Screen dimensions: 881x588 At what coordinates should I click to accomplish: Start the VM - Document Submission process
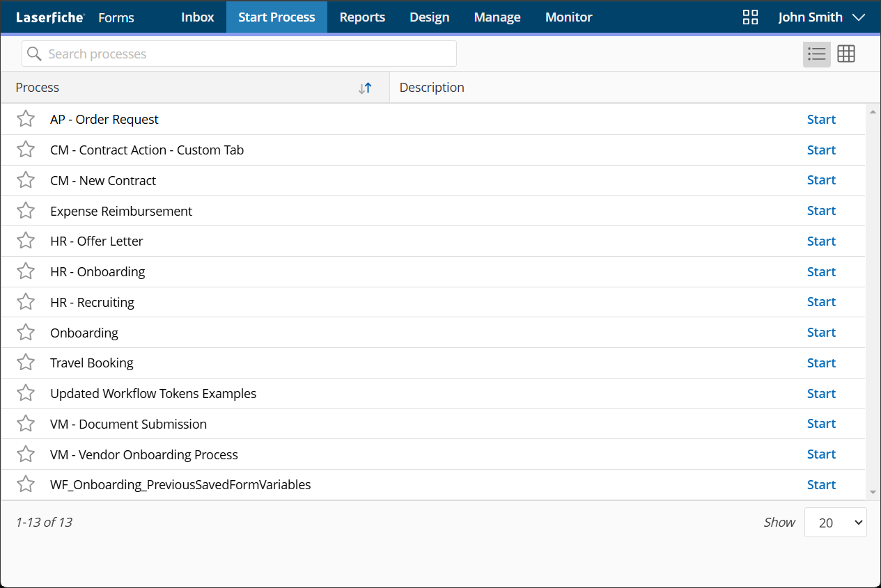821,424
